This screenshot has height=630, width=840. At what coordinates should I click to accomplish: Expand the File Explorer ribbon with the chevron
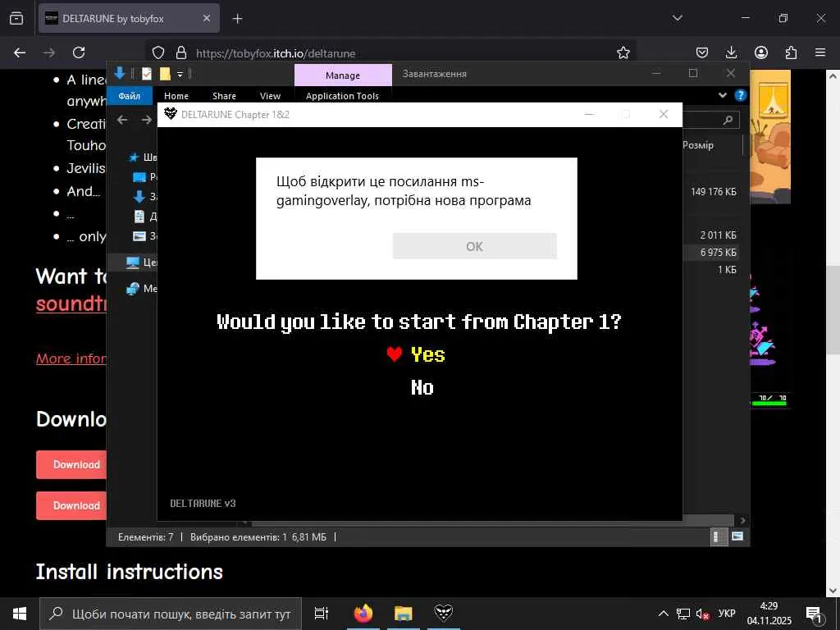coord(723,95)
